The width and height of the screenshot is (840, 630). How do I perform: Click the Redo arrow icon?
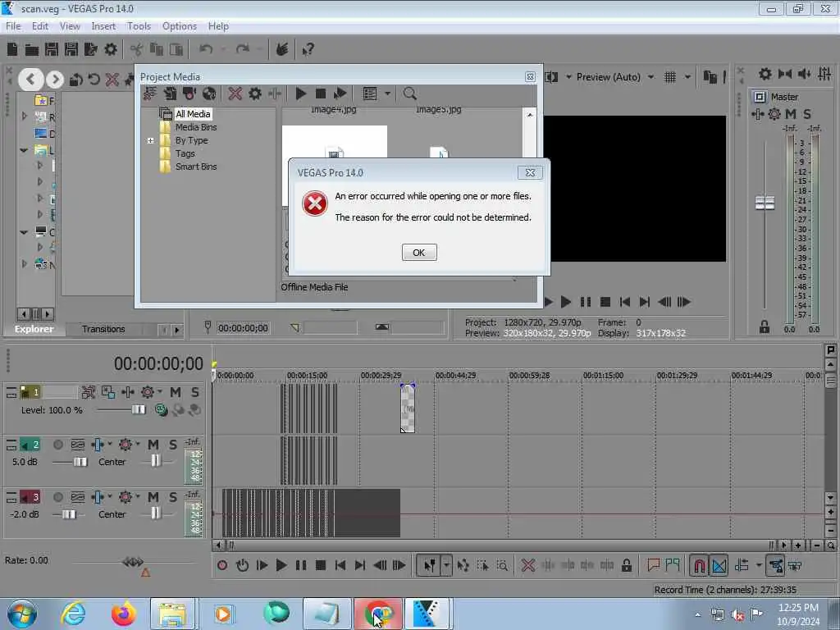click(x=243, y=49)
